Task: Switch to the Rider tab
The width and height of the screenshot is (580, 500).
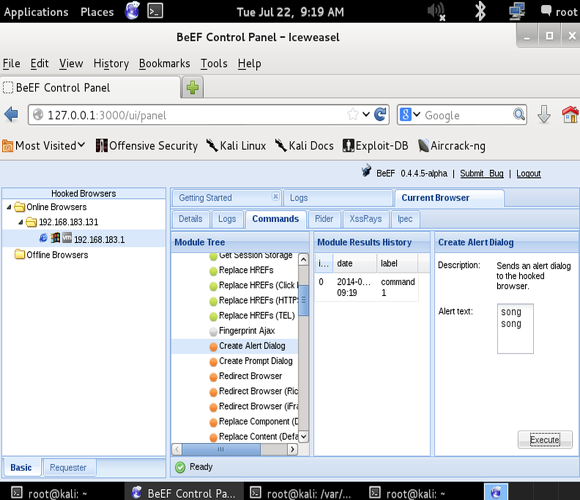Action: (324, 219)
